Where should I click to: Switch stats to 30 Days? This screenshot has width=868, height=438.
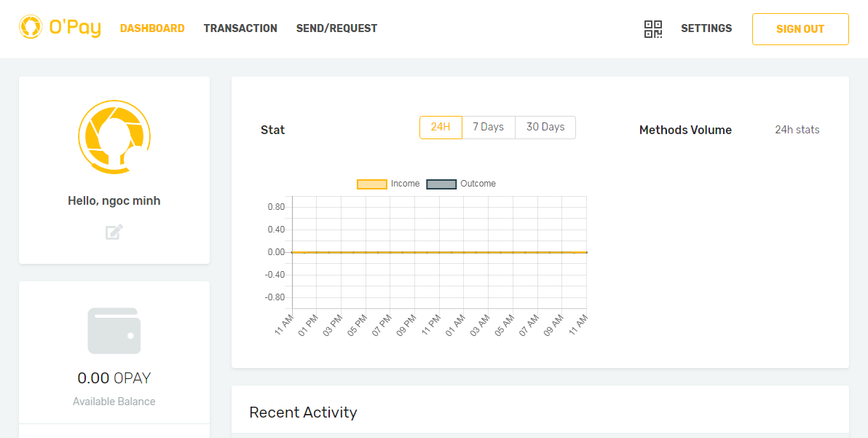coord(545,127)
